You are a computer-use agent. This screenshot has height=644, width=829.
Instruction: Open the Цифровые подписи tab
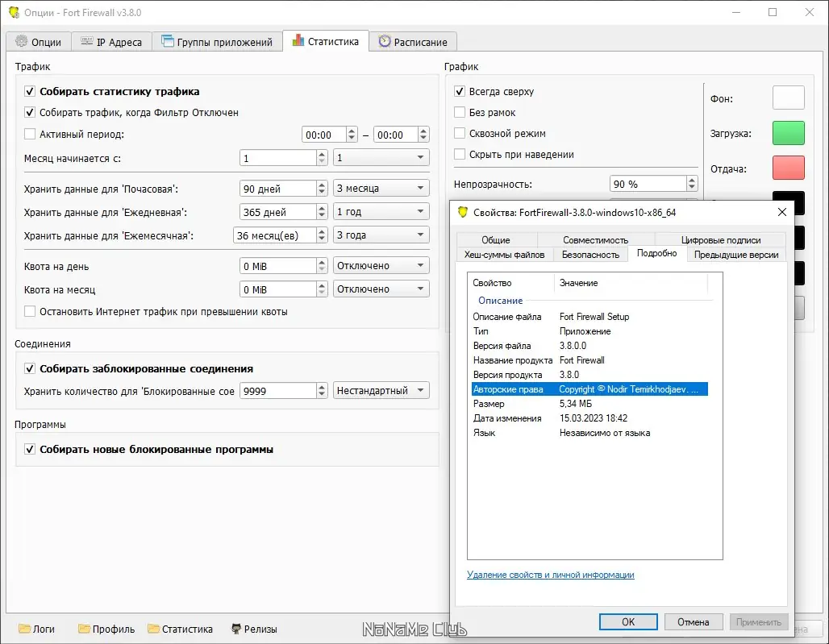tap(721, 240)
